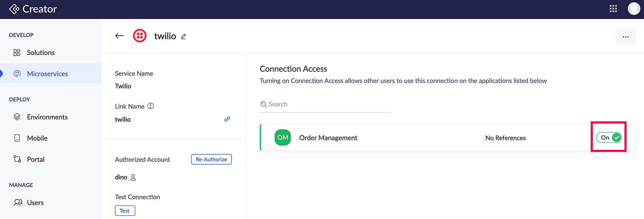Click the twilio connection title

pyautogui.click(x=165, y=36)
